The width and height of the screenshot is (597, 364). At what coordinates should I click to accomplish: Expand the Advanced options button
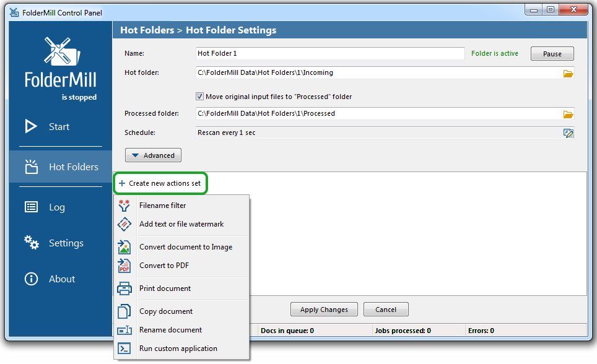pos(153,155)
